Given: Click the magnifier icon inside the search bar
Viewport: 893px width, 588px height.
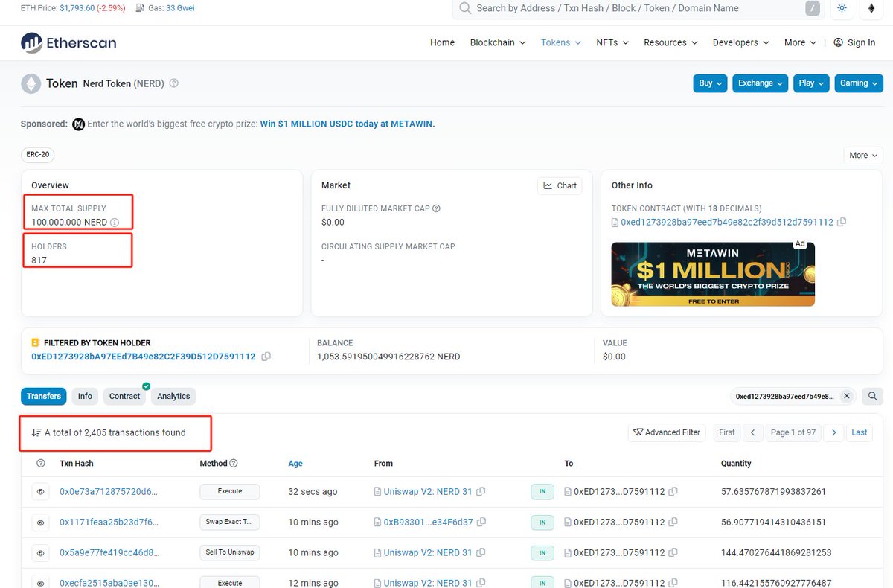Looking at the screenshot, I should [465, 8].
